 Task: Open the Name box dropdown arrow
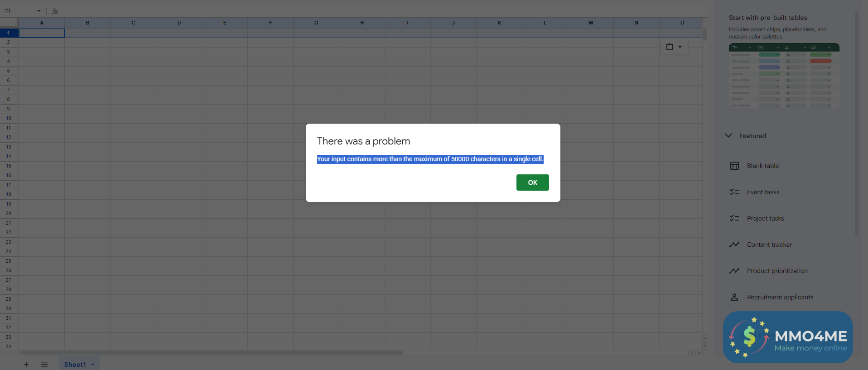pyautogui.click(x=39, y=11)
